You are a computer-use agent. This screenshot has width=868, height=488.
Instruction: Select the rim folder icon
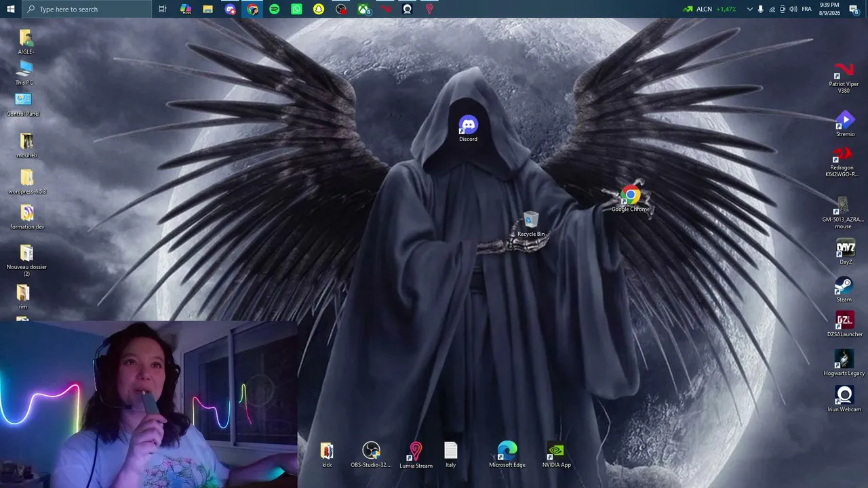click(x=23, y=296)
